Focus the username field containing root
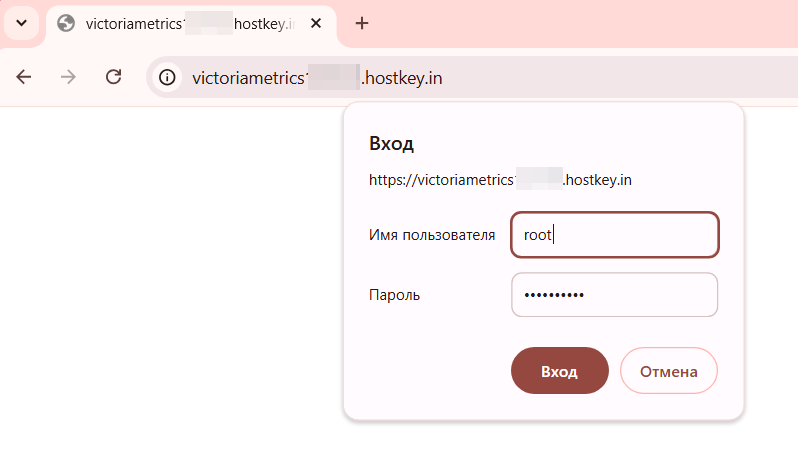 [x=615, y=235]
